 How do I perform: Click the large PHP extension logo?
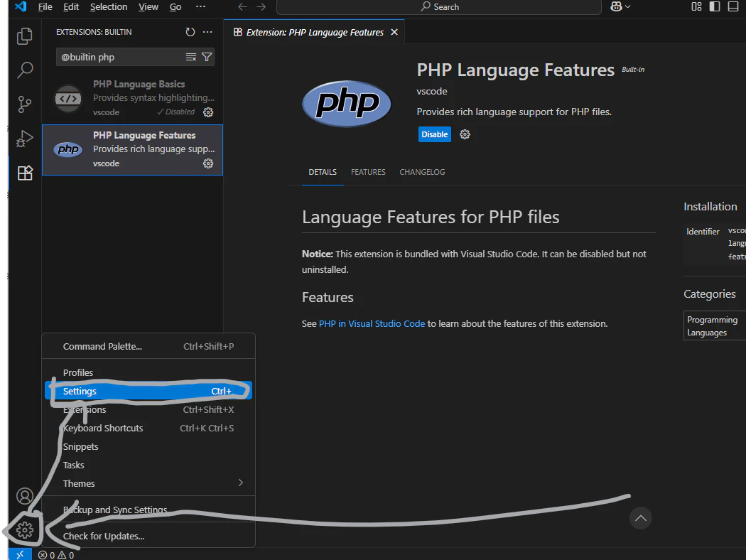347,103
